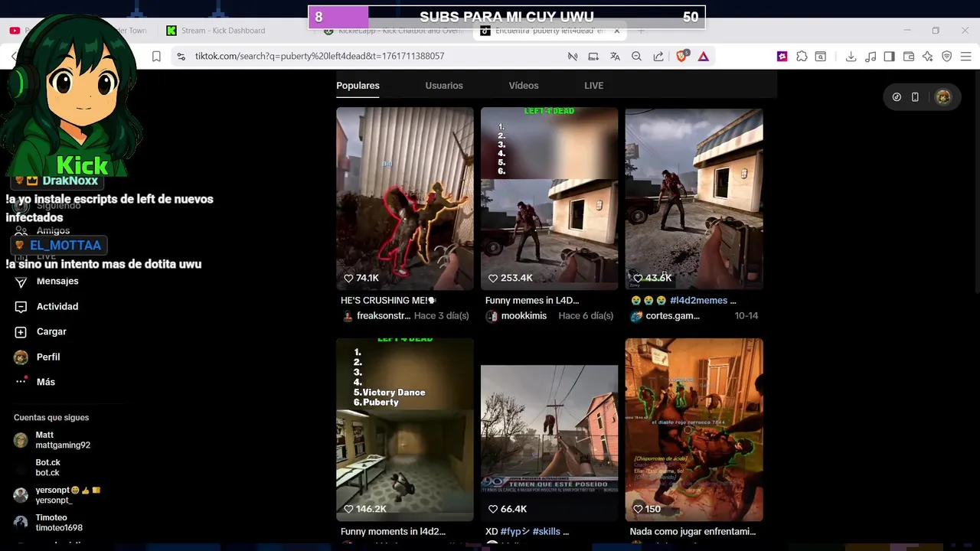Click the Nada como jugar enfrentami... caption

tap(693, 532)
